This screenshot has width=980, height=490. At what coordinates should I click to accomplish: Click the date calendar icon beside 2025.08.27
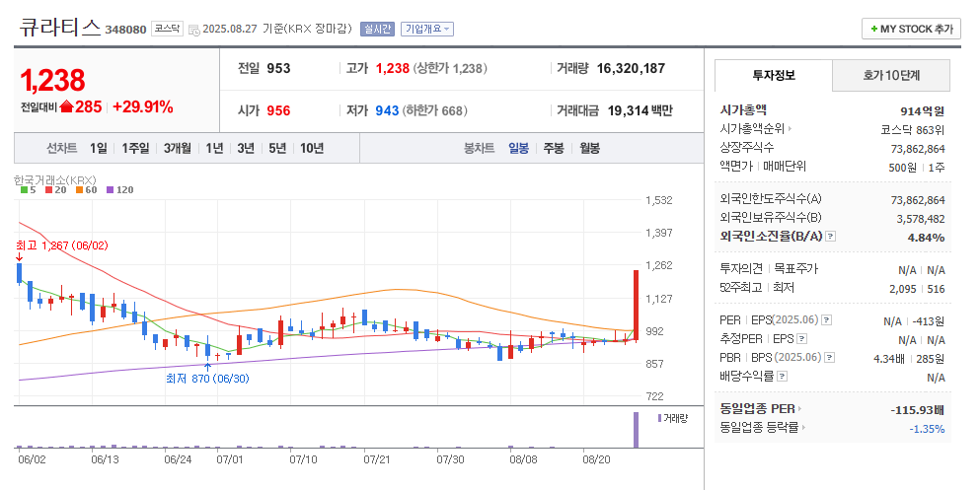tap(193, 30)
